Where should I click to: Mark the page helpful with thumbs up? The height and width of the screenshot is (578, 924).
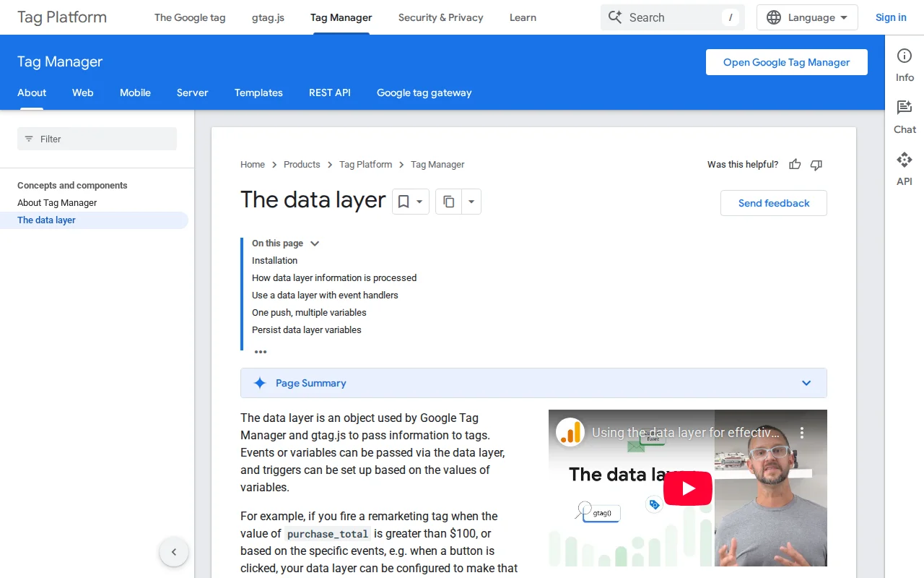click(795, 165)
